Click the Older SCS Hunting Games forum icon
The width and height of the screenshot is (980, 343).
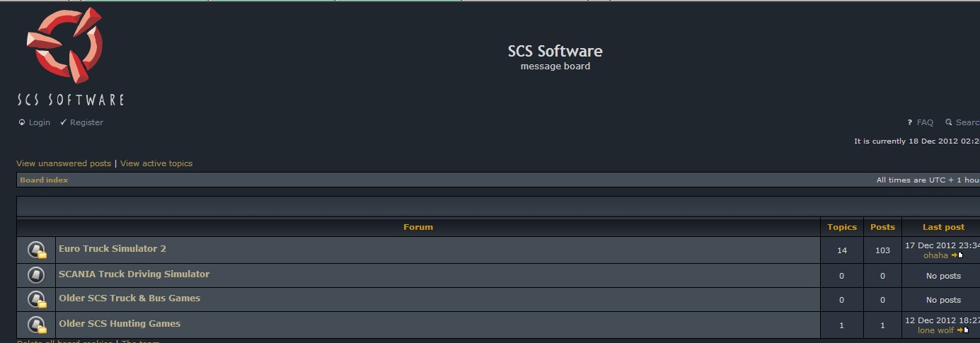point(37,325)
